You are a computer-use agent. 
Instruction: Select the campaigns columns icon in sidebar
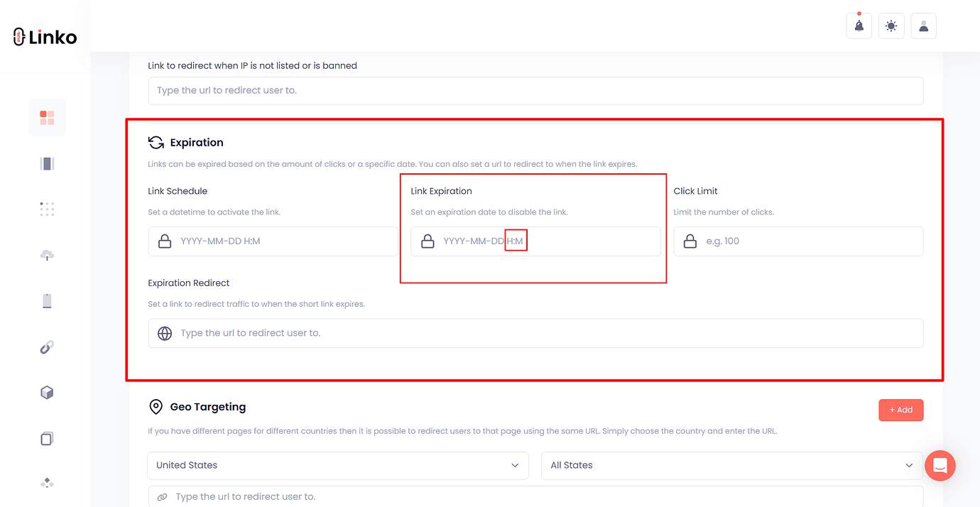(x=46, y=163)
